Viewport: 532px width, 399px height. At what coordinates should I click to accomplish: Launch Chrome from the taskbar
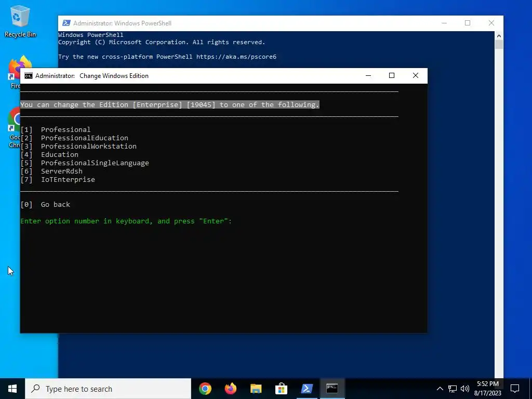pos(205,389)
